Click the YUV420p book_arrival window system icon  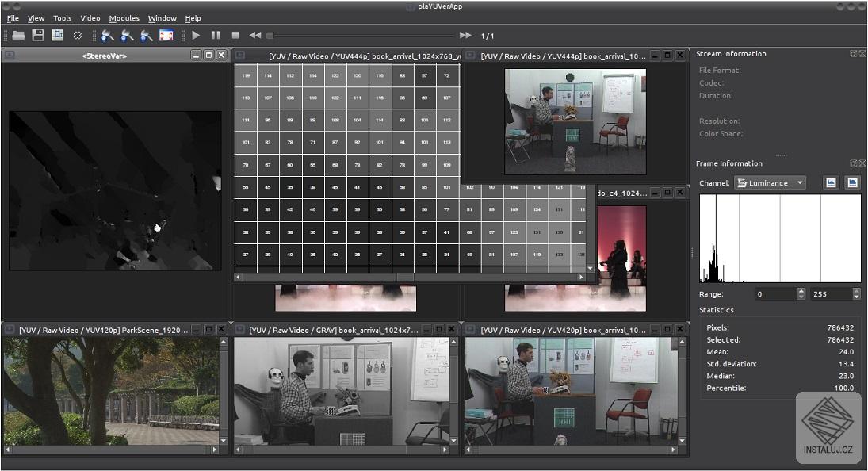tap(471, 330)
